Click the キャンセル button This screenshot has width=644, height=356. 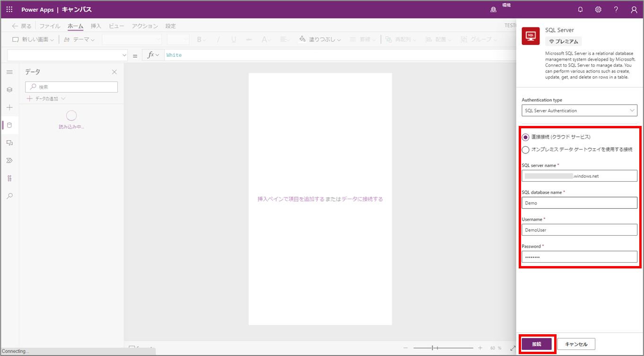[x=576, y=344]
